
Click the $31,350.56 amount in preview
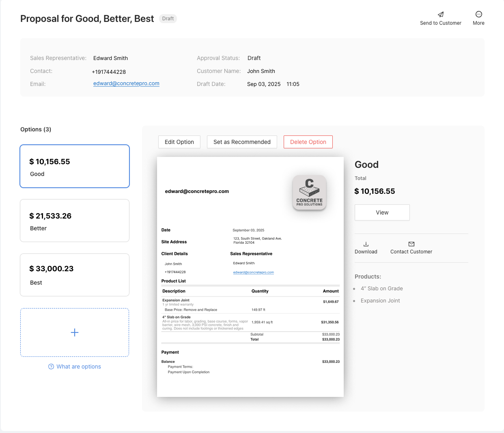(x=330, y=322)
